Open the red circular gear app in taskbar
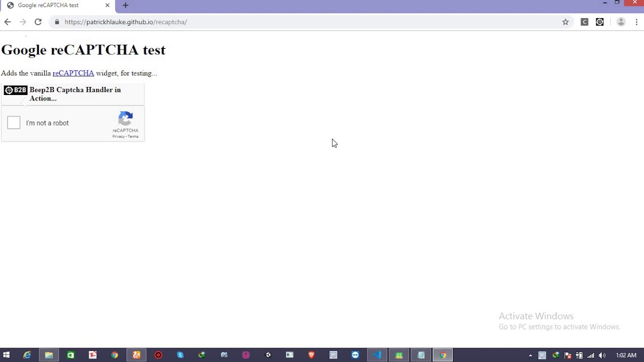This screenshot has height=362, width=644. (158, 355)
